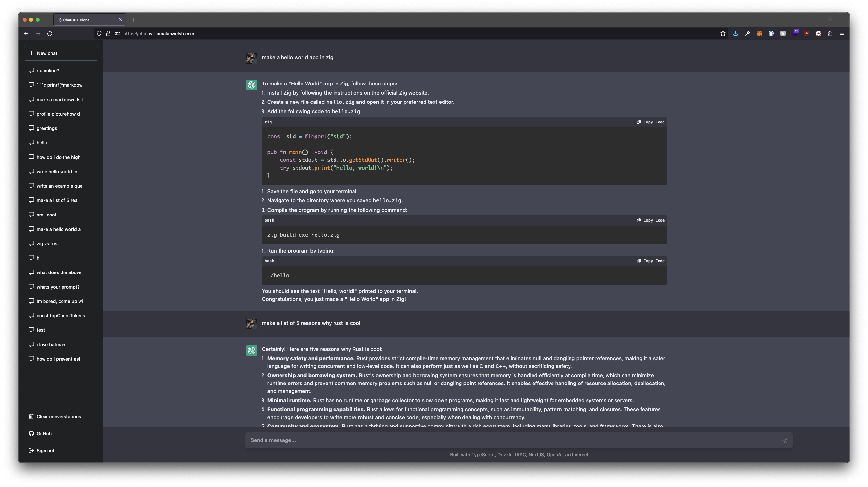This screenshot has height=487, width=868.
Task: Start a New chat
Action: coord(61,53)
